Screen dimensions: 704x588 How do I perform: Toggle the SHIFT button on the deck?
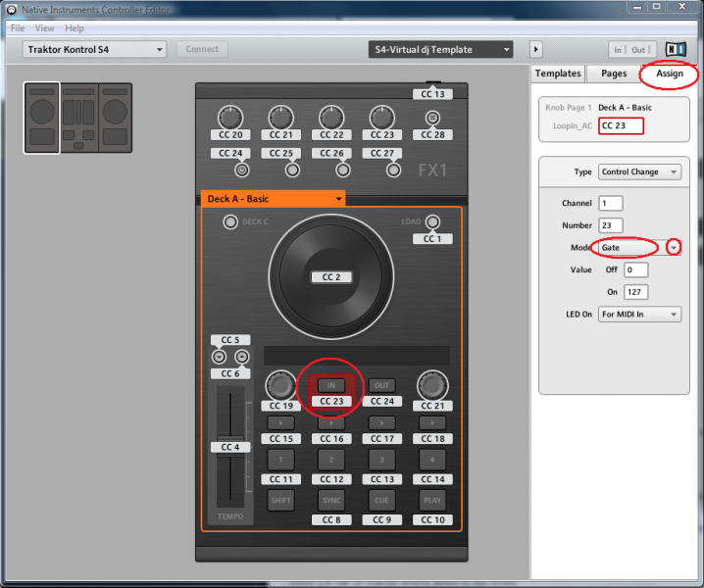[280, 501]
